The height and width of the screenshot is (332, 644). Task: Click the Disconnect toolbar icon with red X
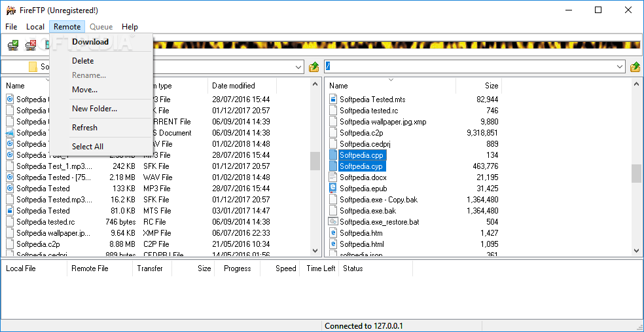pyautogui.click(x=30, y=45)
